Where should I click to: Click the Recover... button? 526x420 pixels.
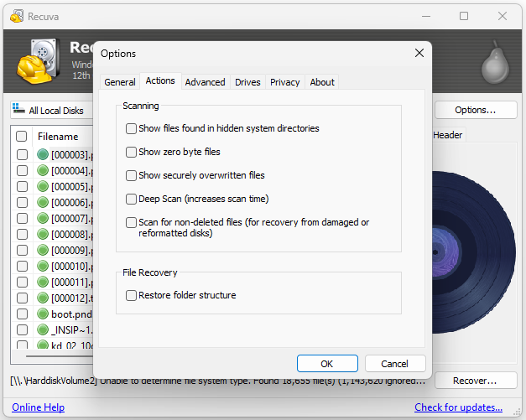(476, 381)
